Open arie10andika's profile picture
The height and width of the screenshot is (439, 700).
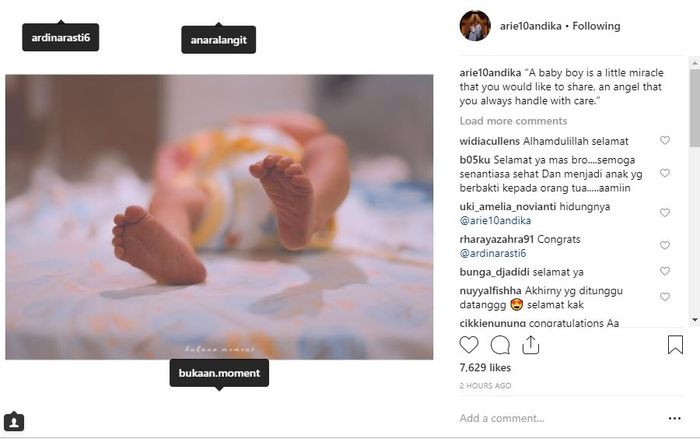click(x=475, y=26)
